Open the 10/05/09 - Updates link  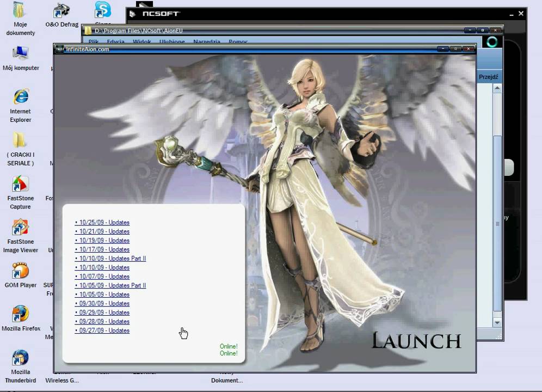[102, 295]
